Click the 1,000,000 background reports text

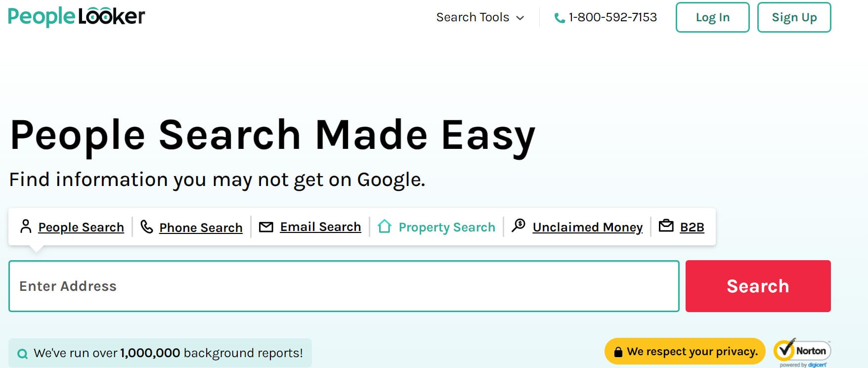click(168, 353)
